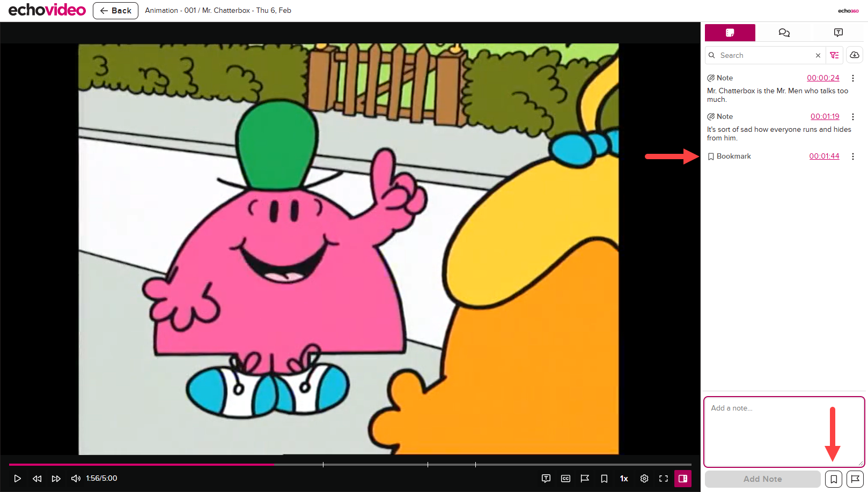The image size is (868, 492).
Task: Click the Add Note button
Action: (x=763, y=479)
